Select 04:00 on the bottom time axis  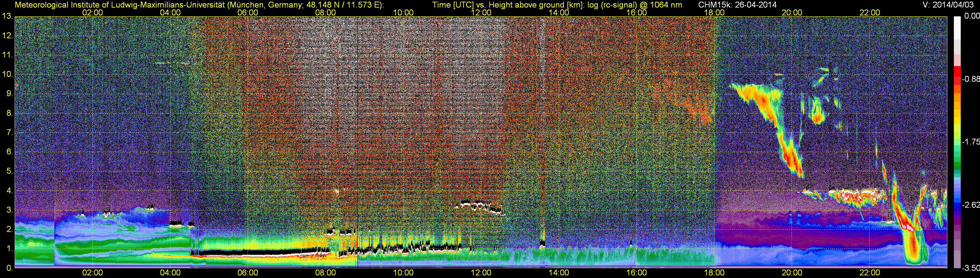coord(170,273)
